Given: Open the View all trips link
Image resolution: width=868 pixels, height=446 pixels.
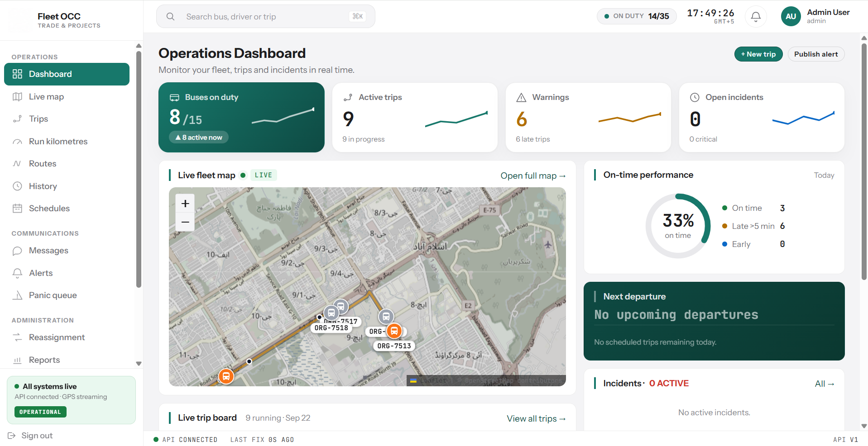Looking at the screenshot, I should click(536, 419).
